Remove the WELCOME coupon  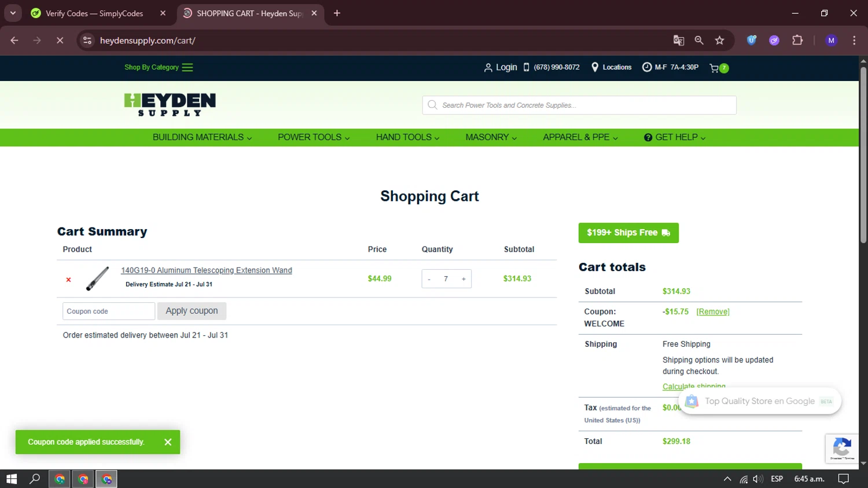[713, 311]
